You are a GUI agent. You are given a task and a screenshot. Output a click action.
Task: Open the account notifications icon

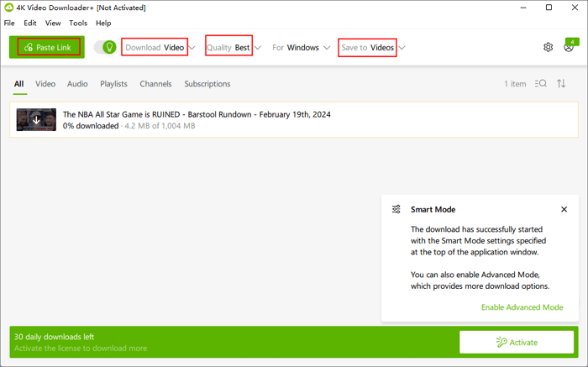tap(570, 47)
